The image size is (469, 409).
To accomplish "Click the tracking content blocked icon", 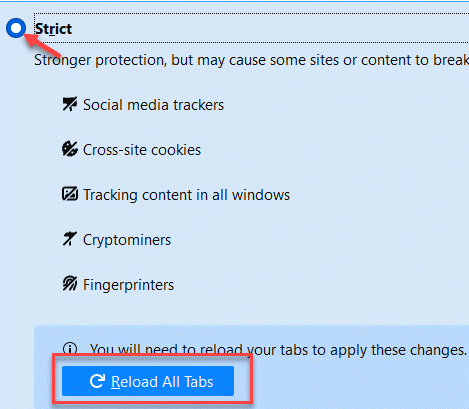I will click(x=70, y=194).
